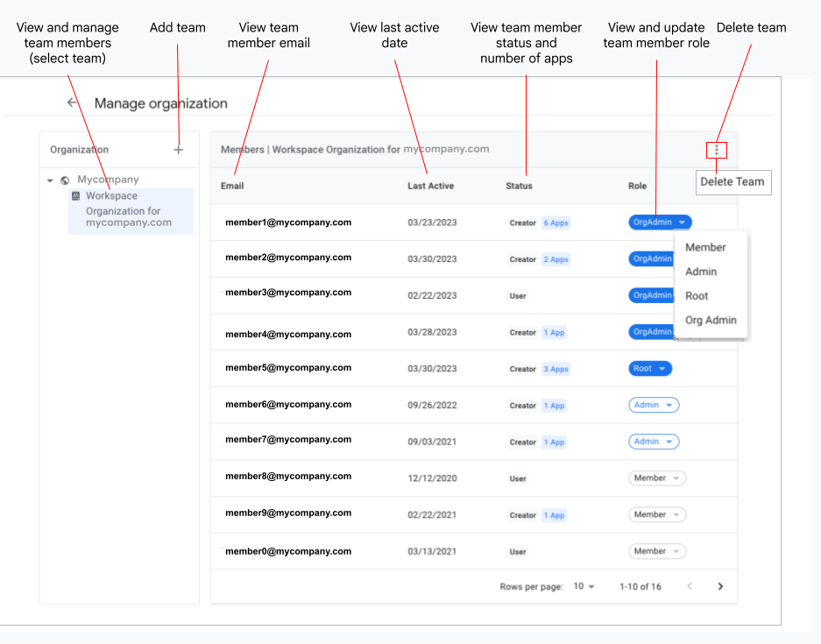821x644 pixels.
Task: Click the 03/23/2023 last active date
Action: click(x=432, y=223)
